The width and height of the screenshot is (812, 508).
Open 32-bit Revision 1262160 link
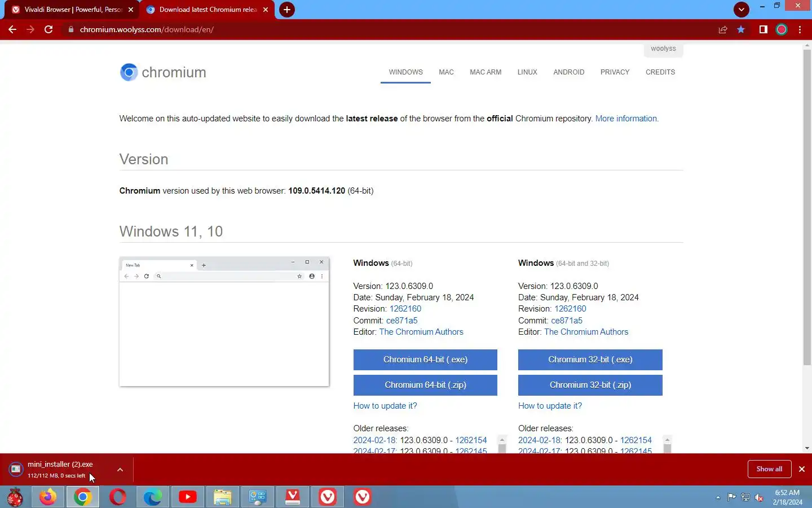570,309
